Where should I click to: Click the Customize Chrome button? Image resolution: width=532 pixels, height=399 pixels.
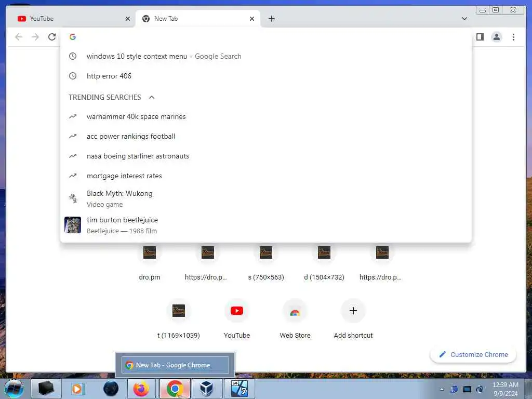(473, 354)
